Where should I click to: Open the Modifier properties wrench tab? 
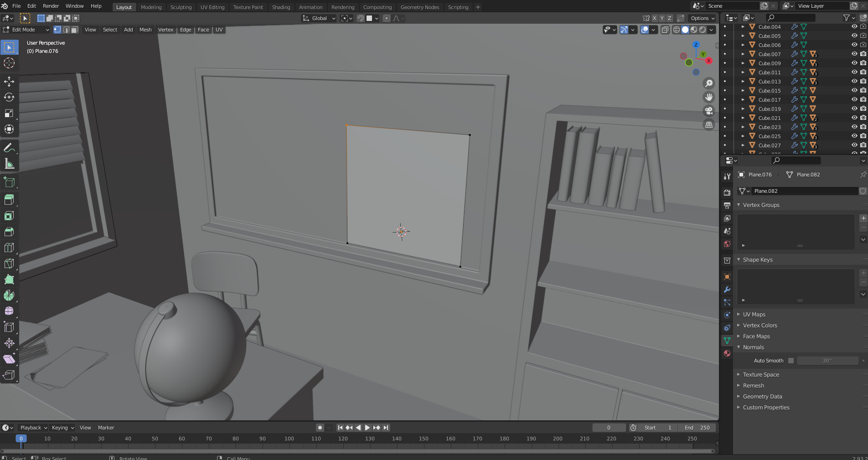click(727, 289)
